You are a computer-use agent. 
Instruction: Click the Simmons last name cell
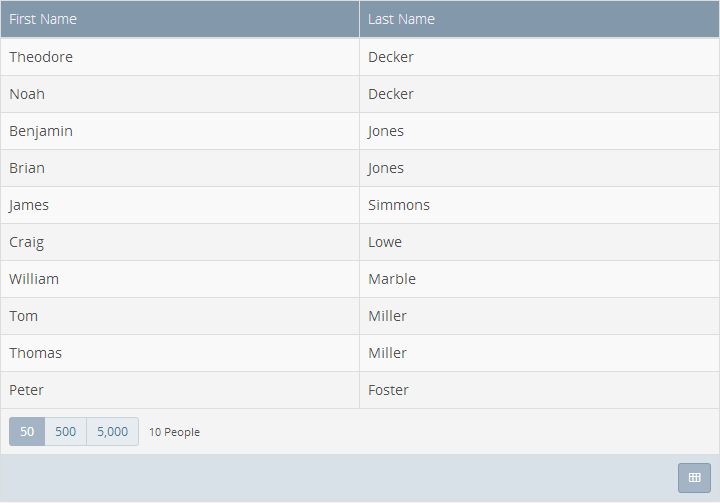539,205
